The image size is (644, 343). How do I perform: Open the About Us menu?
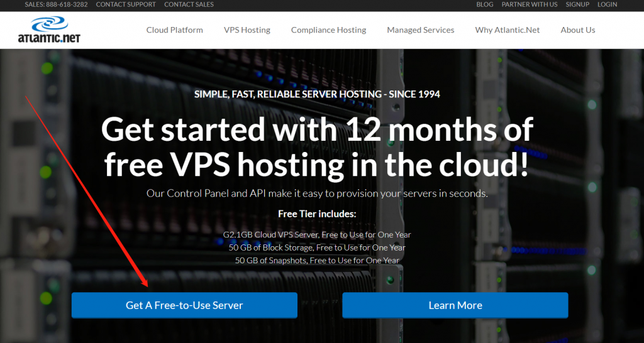click(578, 30)
